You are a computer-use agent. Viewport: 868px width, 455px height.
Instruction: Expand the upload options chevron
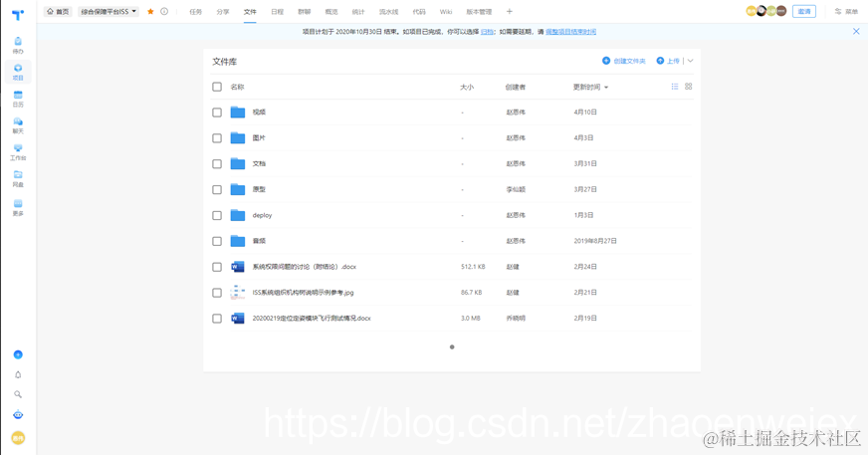click(x=690, y=61)
